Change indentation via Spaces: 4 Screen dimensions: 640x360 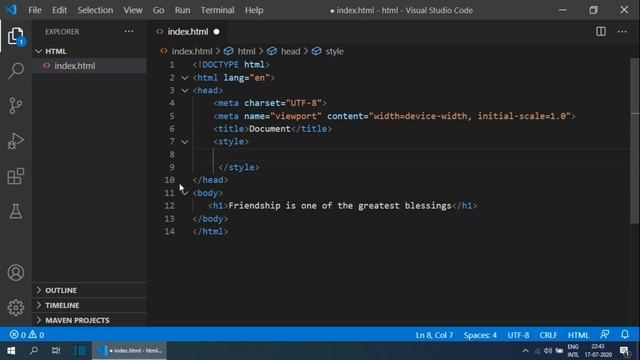click(x=480, y=335)
